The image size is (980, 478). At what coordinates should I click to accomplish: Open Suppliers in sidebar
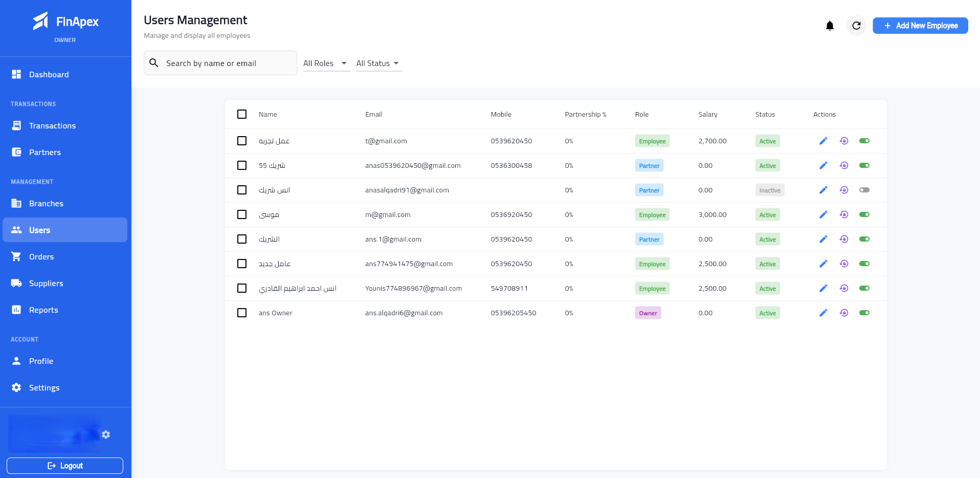pyautogui.click(x=65, y=283)
